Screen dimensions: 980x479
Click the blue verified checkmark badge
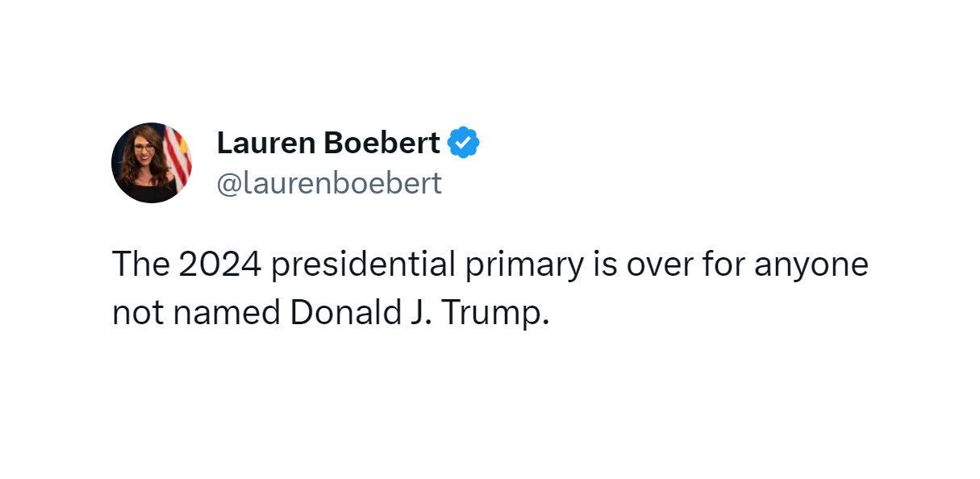tap(464, 143)
